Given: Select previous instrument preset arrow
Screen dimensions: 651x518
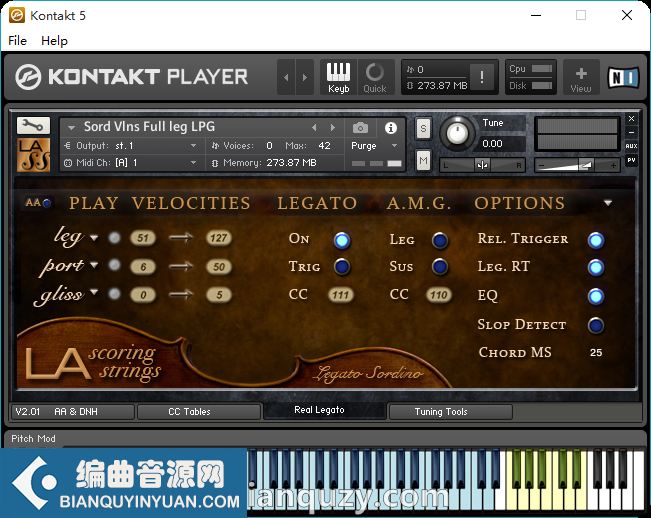Looking at the screenshot, I should [314, 127].
